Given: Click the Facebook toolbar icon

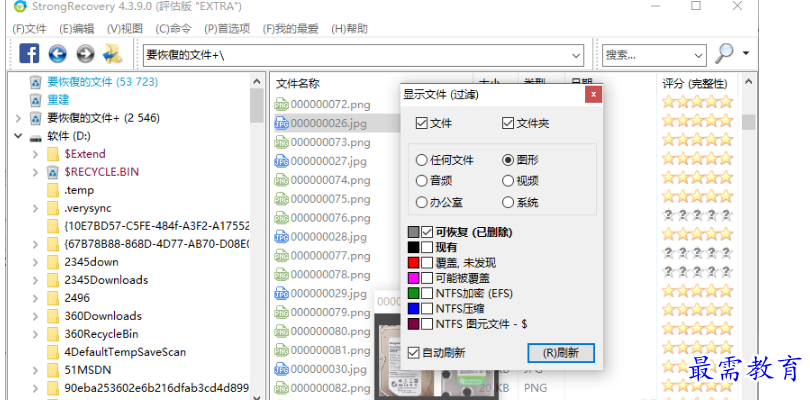Looking at the screenshot, I should pyautogui.click(x=29, y=53).
